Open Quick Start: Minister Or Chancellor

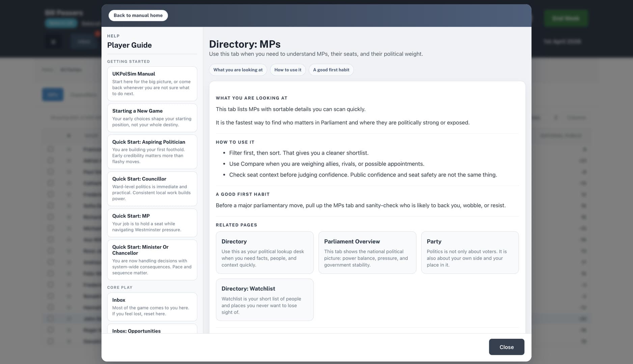[152, 260]
